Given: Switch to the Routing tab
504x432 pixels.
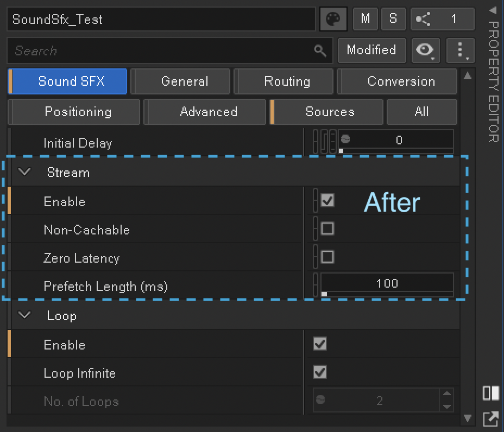Looking at the screenshot, I should [287, 81].
